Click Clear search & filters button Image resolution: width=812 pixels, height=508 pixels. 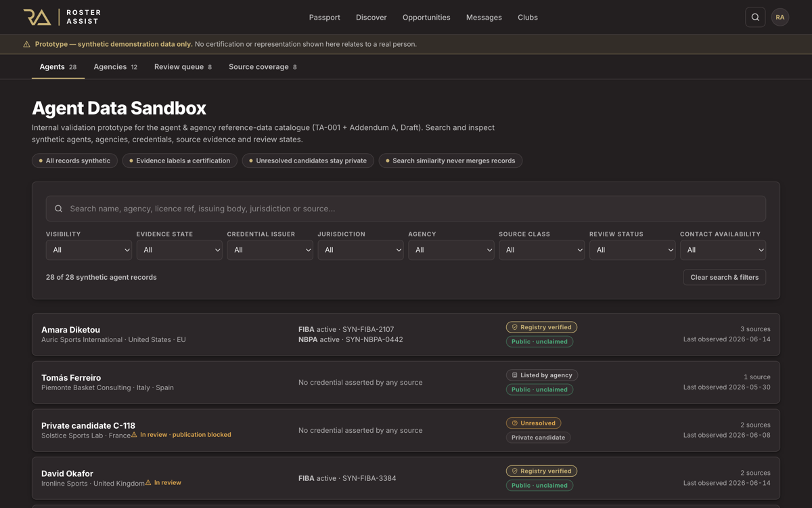pos(725,277)
